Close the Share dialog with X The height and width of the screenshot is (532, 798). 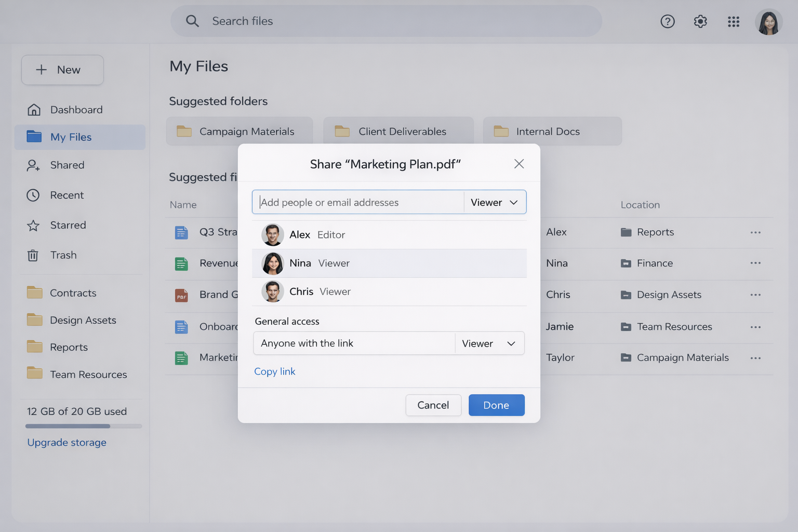tap(518, 164)
